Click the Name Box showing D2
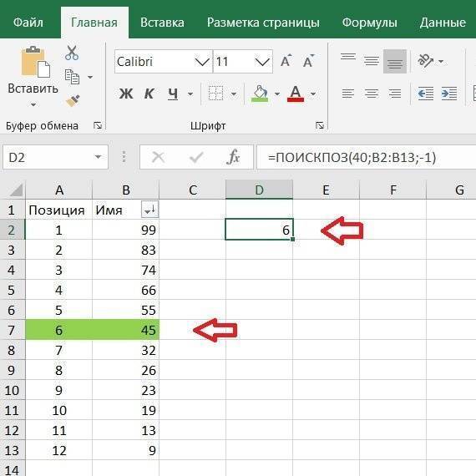Screen dimensions: 476x476 click(56, 157)
